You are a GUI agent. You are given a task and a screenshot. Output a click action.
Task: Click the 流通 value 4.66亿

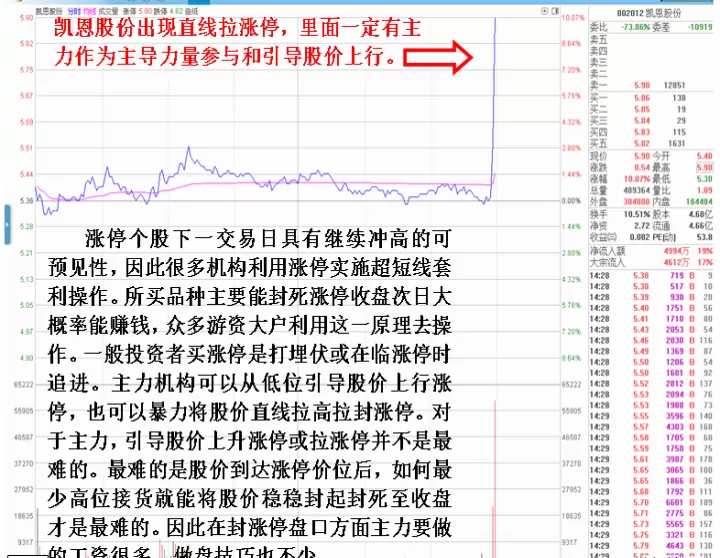701,225
